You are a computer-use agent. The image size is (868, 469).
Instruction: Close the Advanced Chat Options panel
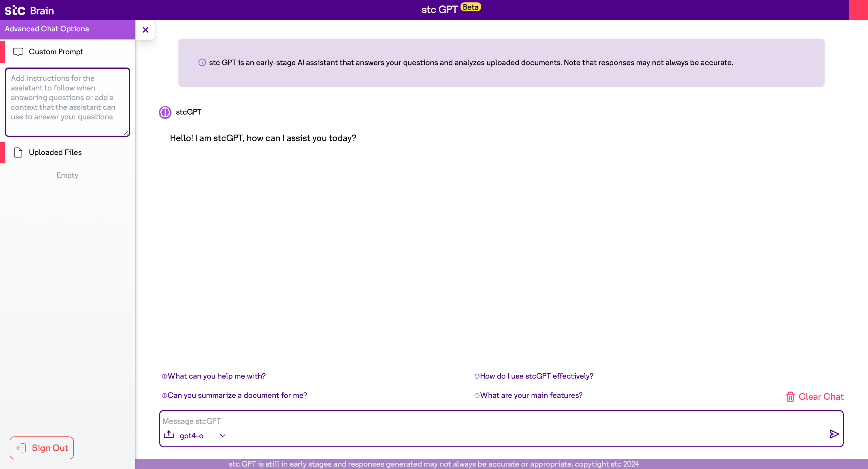point(145,30)
